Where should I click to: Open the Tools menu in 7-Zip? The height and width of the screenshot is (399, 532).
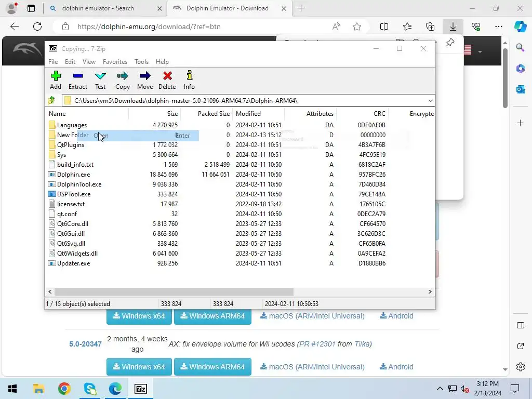click(141, 62)
